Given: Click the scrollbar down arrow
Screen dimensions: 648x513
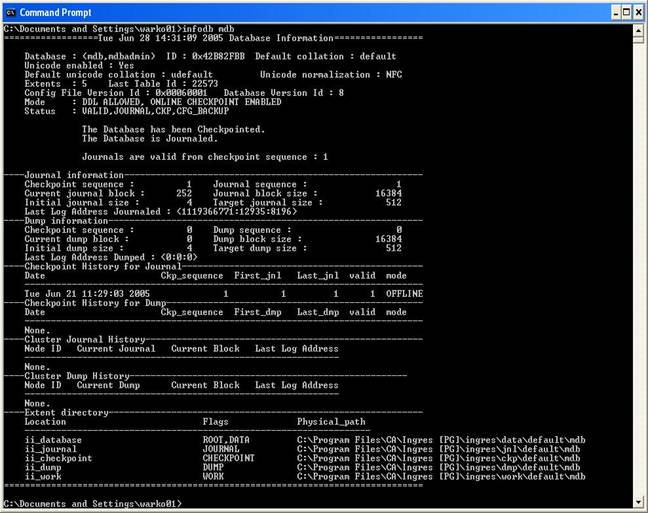Looking at the screenshot, I should pyautogui.click(x=638, y=502).
